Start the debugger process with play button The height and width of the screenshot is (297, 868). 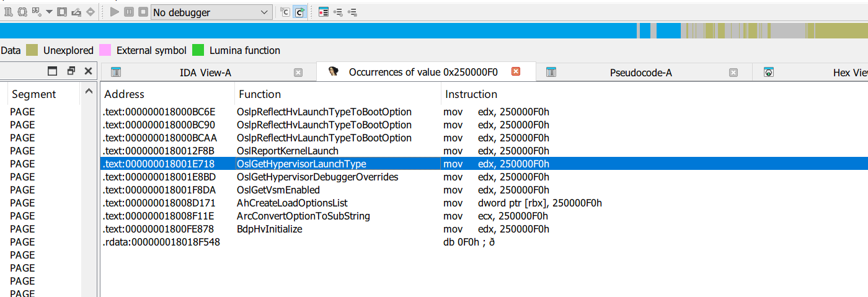click(114, 12)
